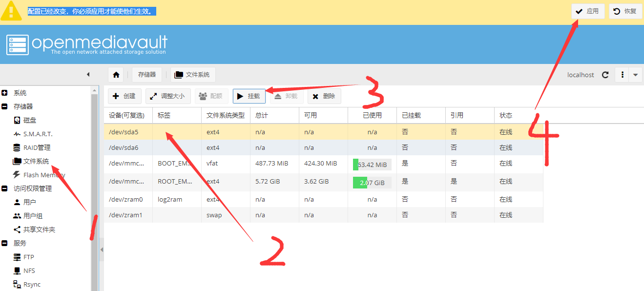Click the 存储器 breadcrumb item
The height and width of the screenshot is (291, 644).
pos(147,75)
